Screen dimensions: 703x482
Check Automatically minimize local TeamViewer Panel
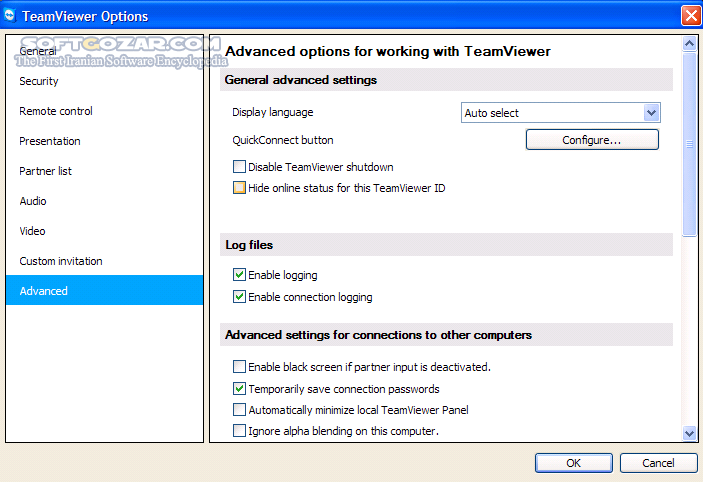(x=239, y=409)
